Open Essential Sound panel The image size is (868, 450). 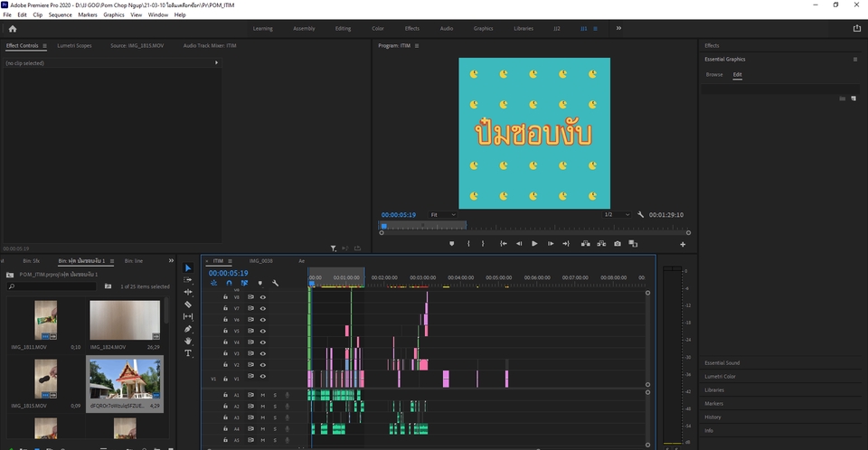(722, 363)
